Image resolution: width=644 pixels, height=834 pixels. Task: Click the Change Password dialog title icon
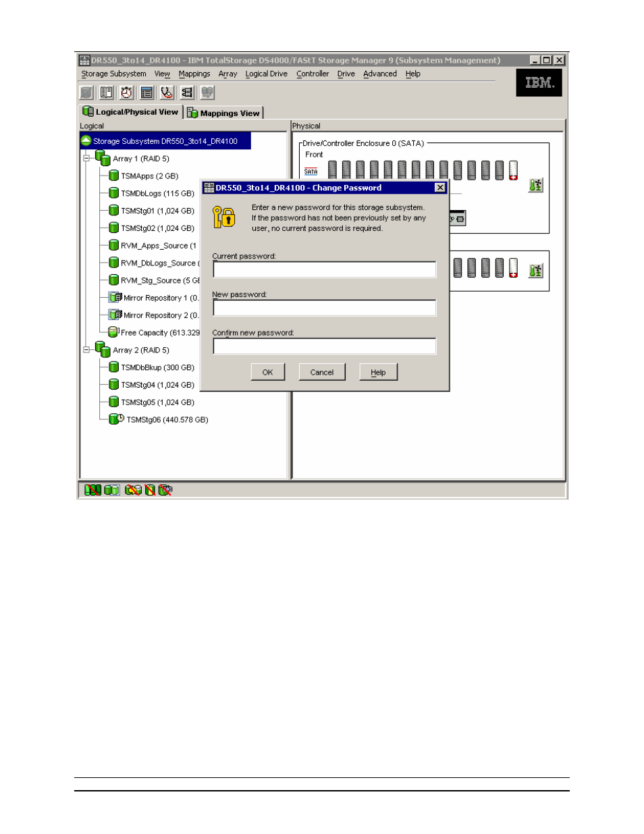[209, 188]
